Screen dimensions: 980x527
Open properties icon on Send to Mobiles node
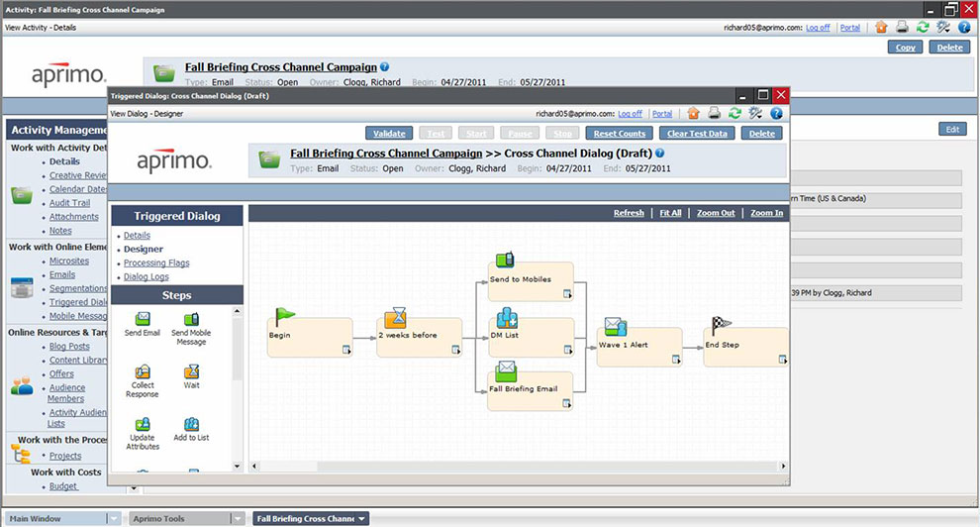[x=567, y=294]
